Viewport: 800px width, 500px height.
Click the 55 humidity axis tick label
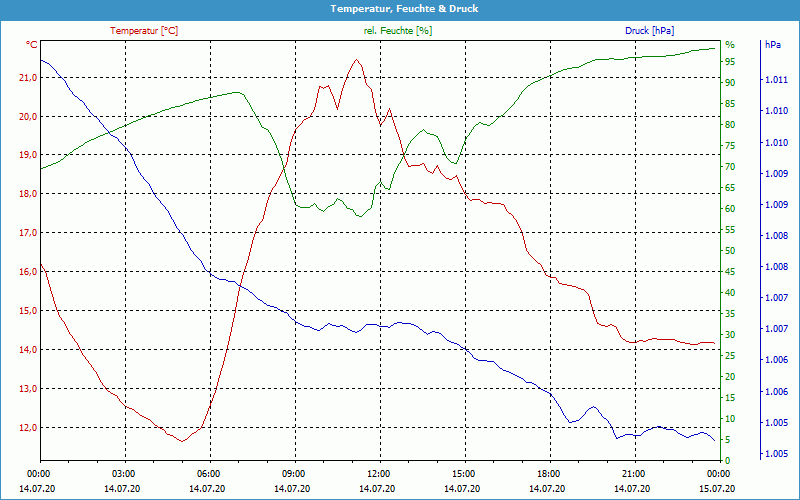(x=730, y=230)
